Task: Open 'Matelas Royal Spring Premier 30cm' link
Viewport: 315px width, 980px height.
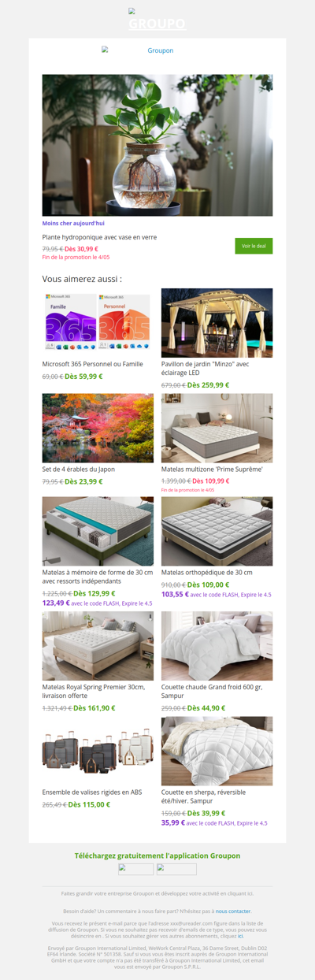Action: (x=94, y=692)
